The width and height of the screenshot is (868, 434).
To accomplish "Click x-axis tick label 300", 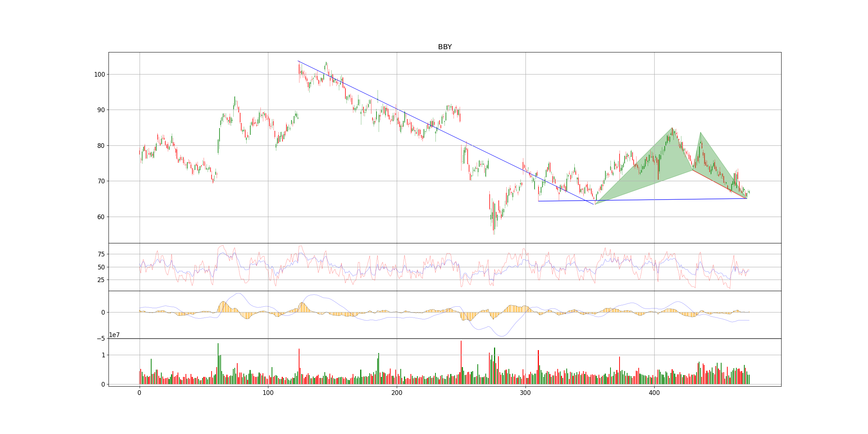I will tap(526, 392).
